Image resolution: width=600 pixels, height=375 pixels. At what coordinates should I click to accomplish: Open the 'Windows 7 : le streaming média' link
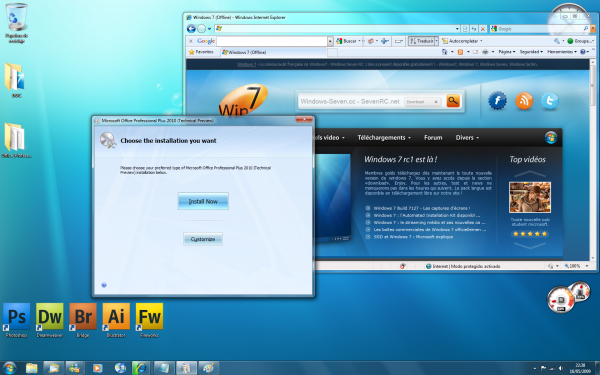point(430,222)
